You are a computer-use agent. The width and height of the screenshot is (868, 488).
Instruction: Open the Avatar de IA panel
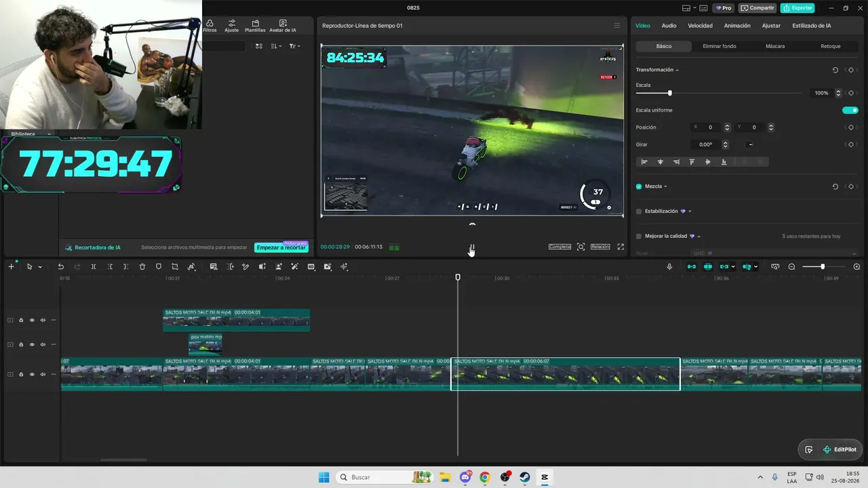point(283,26)
